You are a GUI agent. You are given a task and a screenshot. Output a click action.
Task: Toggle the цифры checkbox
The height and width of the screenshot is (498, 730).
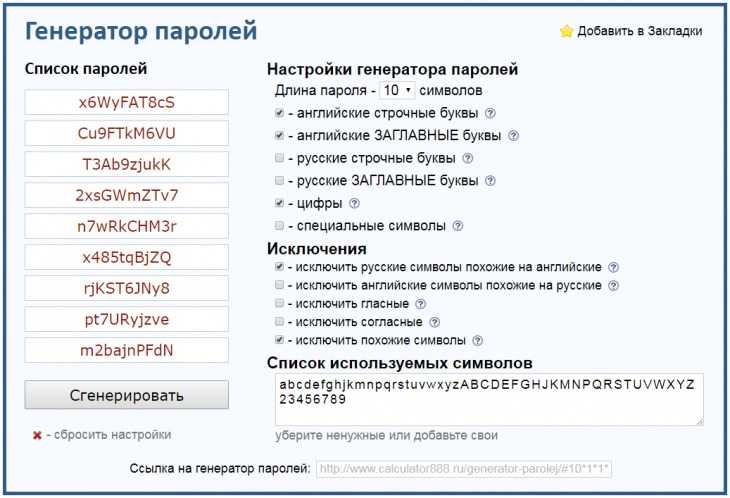pos(279,203)
